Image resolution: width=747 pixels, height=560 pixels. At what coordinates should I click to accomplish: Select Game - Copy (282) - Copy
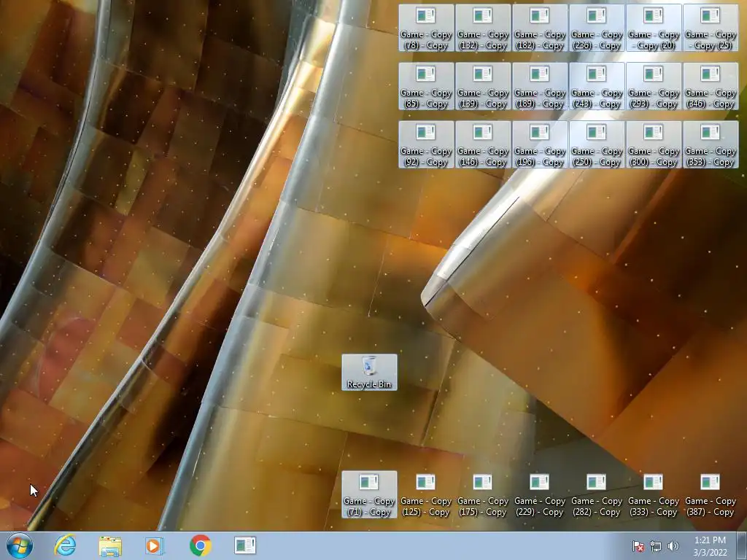pos(597,494)
